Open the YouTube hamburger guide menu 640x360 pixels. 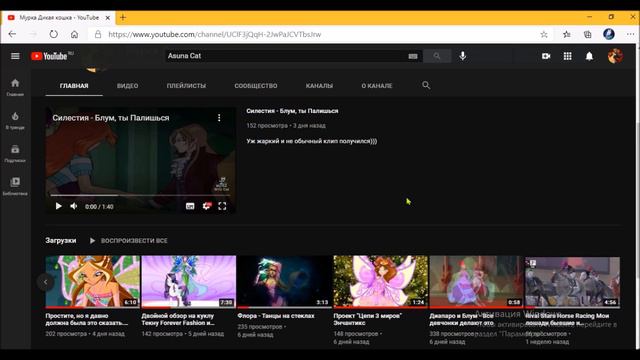(x=15, y=56)
